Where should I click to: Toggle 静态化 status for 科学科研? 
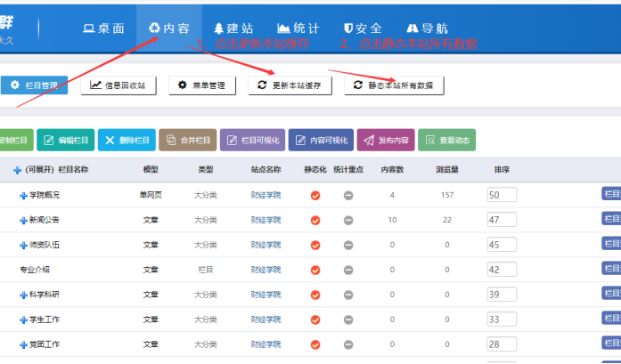(x=315, y=294)
